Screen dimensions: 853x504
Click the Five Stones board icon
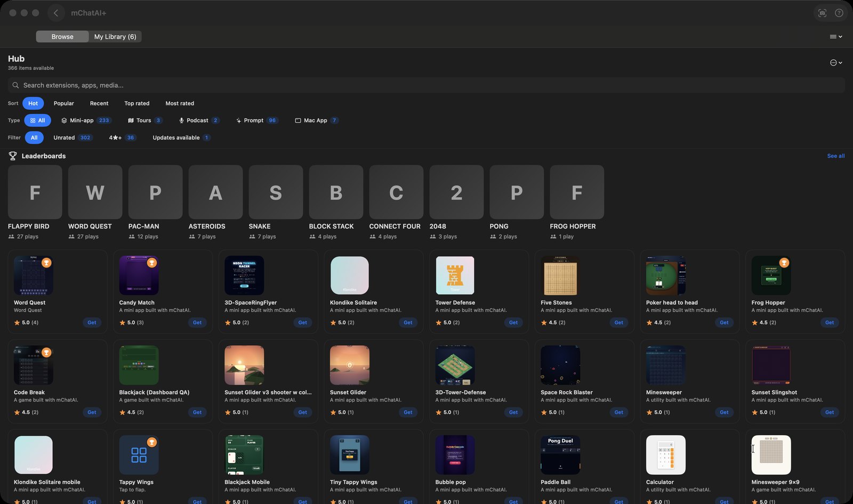(x=560, y=275)
